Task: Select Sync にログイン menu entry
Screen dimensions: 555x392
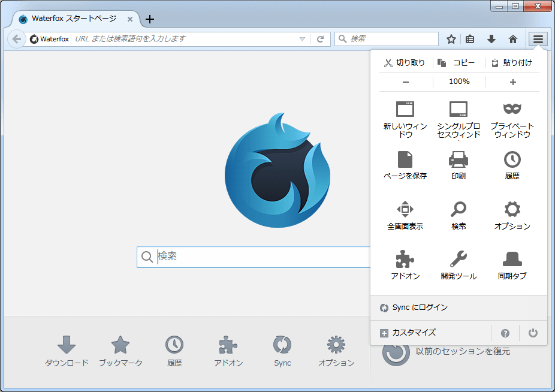Action: tap(420, 307)
